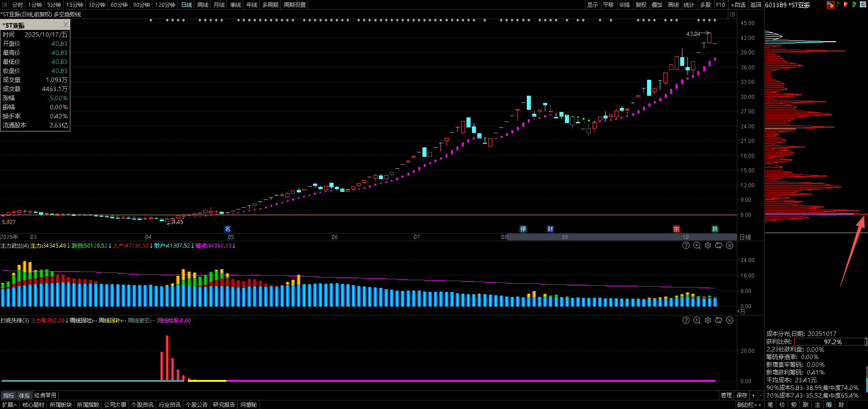868x409 pixels.
Task: Close the *ST亚振 data info box
Action: point(66,24)
